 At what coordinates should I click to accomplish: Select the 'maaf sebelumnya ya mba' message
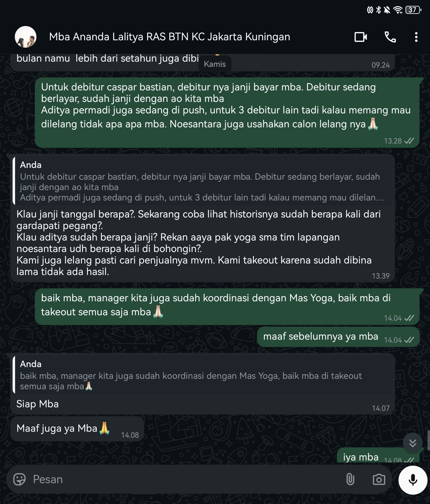click(338, 337)
